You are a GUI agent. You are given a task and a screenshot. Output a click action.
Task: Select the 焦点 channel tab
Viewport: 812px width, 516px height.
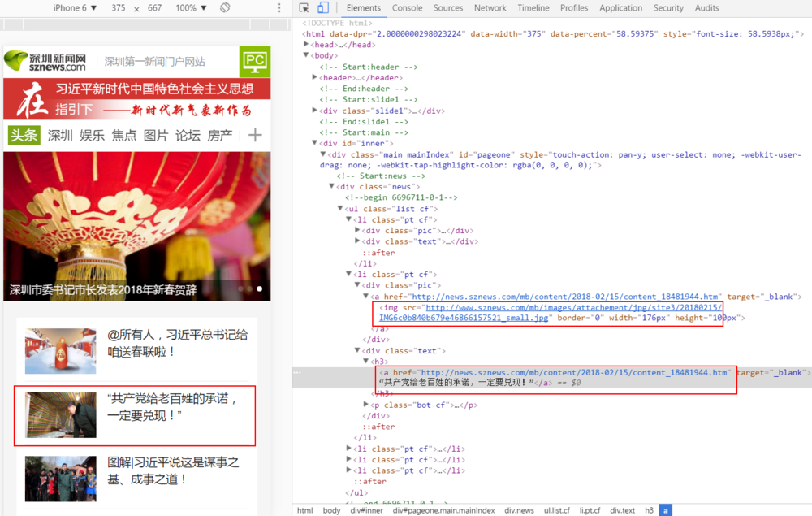tap(124, 135)
